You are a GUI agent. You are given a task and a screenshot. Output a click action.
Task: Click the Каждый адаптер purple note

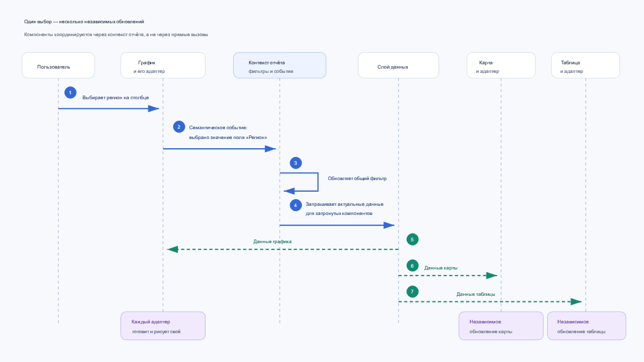(163, 326)
